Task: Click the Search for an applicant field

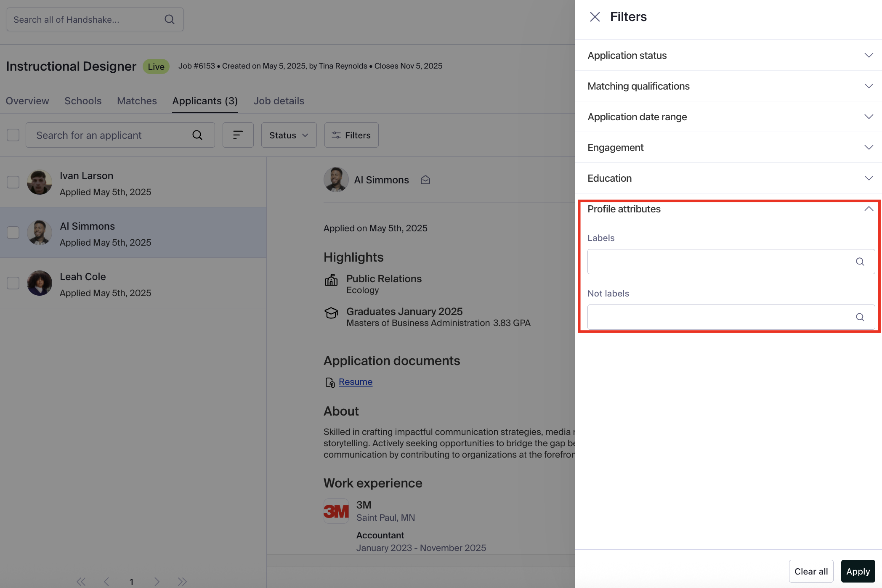Action: click(x=120, y=135)
